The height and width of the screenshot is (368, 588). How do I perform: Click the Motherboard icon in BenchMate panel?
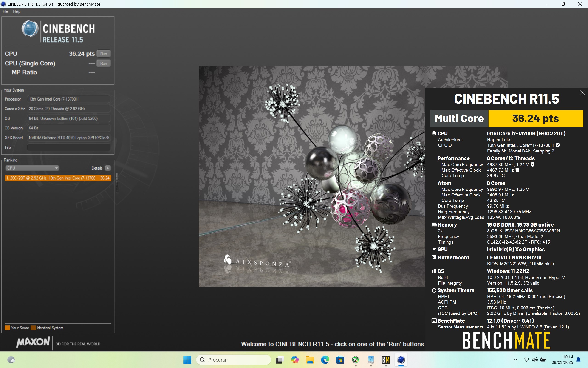pyautogui.click(x=434, y=257)
